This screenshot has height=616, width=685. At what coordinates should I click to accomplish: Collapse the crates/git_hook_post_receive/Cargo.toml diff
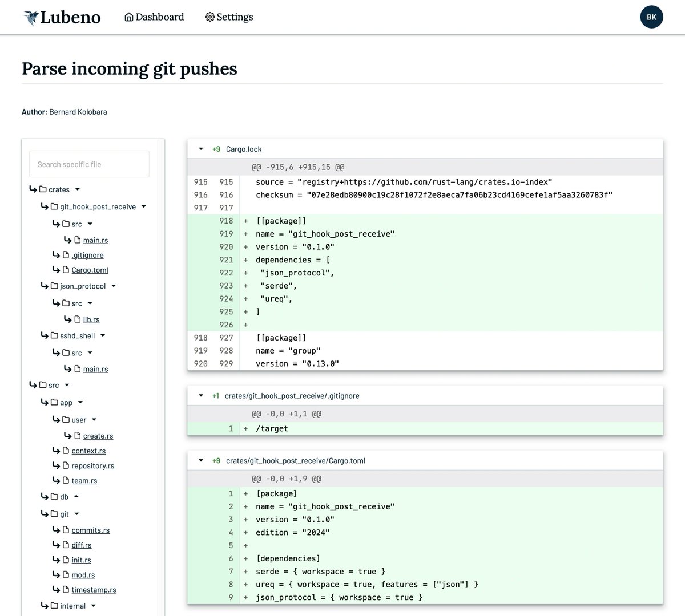pos(201,460)
